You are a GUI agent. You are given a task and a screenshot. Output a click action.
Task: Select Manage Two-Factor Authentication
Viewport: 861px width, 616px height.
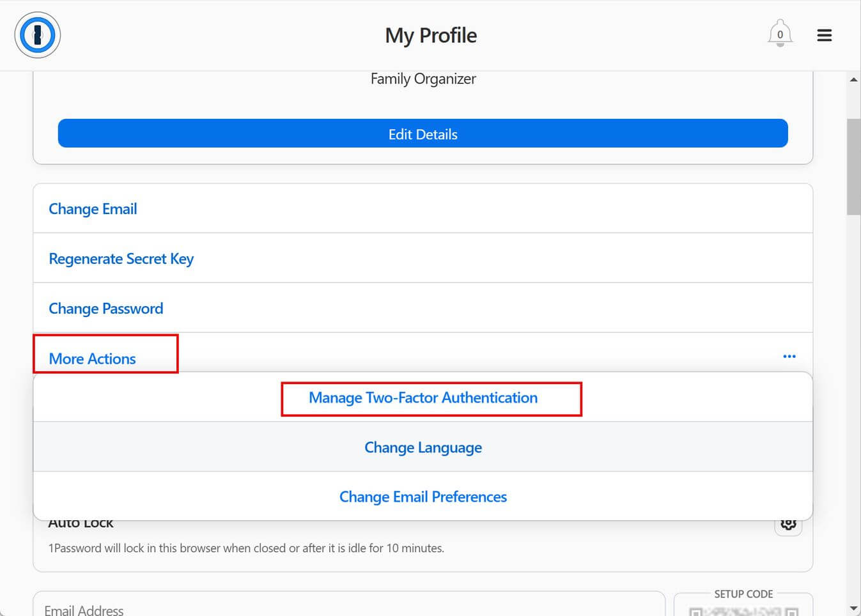(x=423, y=397)
